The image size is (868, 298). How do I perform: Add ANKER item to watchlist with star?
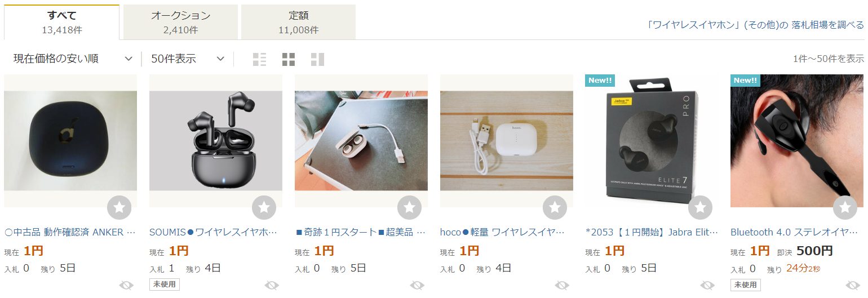(119, 208)
